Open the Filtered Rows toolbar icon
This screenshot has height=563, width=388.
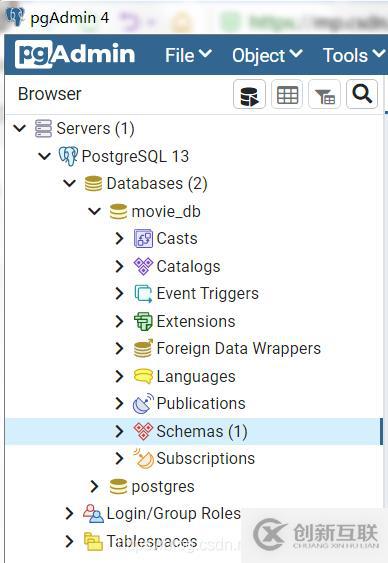point(324,94)
